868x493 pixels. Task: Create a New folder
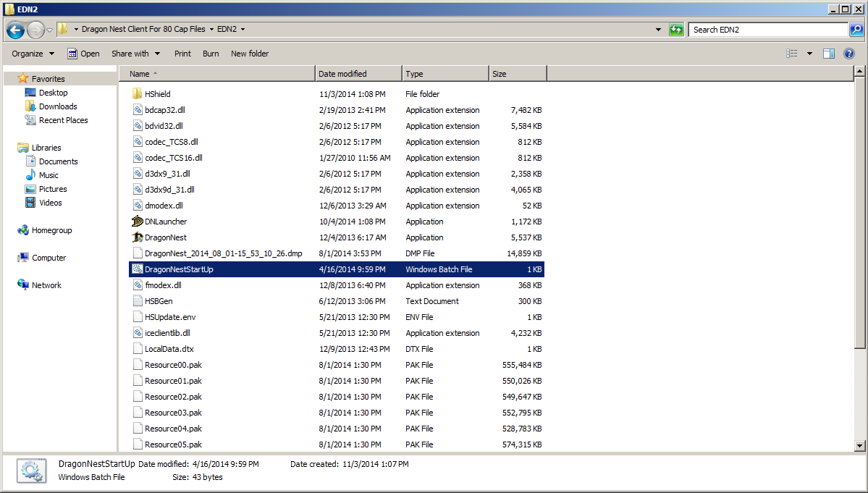pos(250,54)
